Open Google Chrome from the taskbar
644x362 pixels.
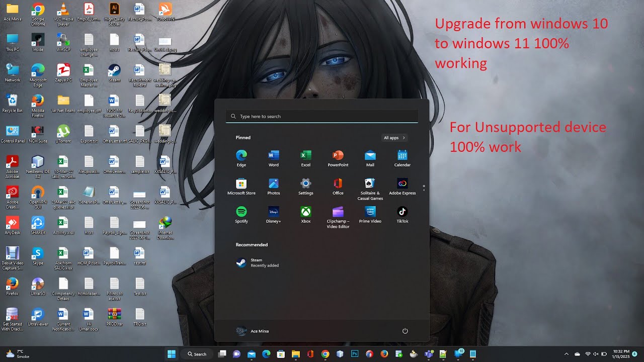pyautogui.click(x=325, y=354)
